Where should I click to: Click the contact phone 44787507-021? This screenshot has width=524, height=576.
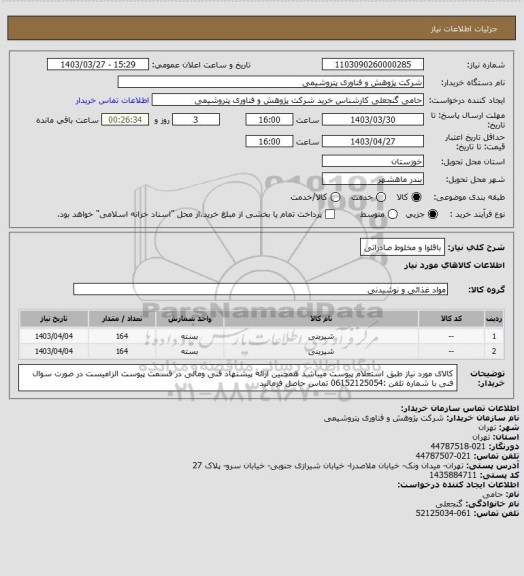[443, 456]
